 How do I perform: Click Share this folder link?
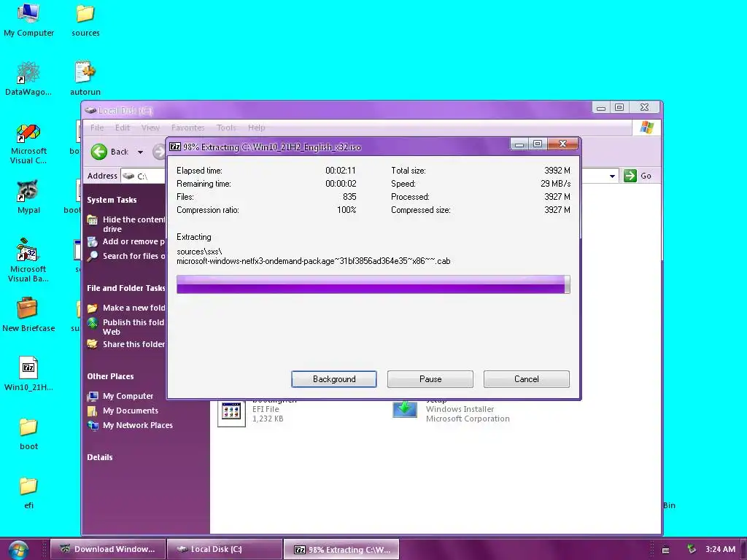[126, 344]
